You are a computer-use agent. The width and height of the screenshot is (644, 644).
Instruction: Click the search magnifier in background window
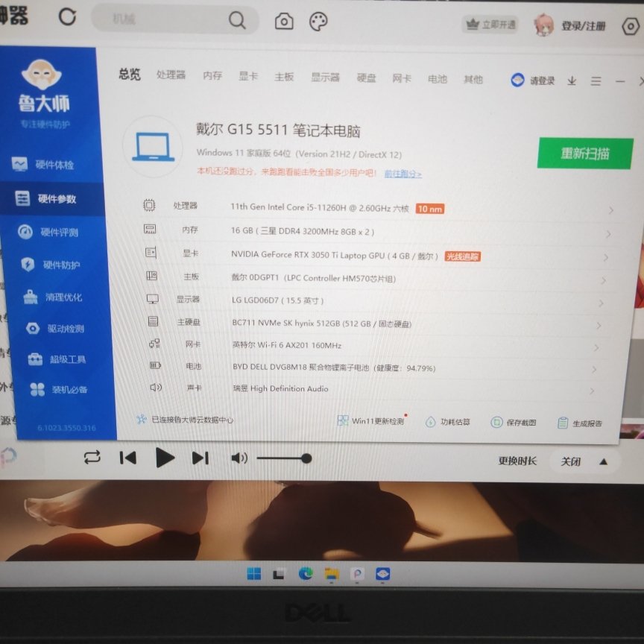click(x=237, y=19)
